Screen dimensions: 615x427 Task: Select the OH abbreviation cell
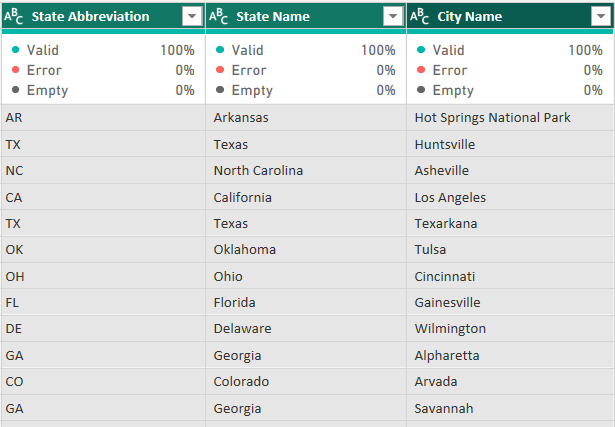(x=104, y=276)
